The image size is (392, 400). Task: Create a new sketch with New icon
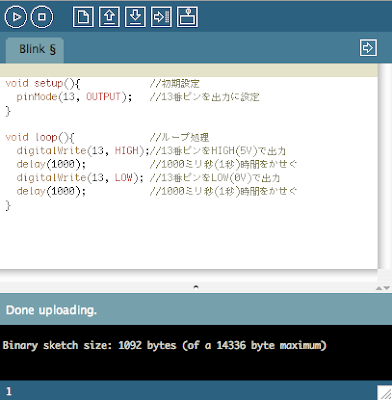83,17
